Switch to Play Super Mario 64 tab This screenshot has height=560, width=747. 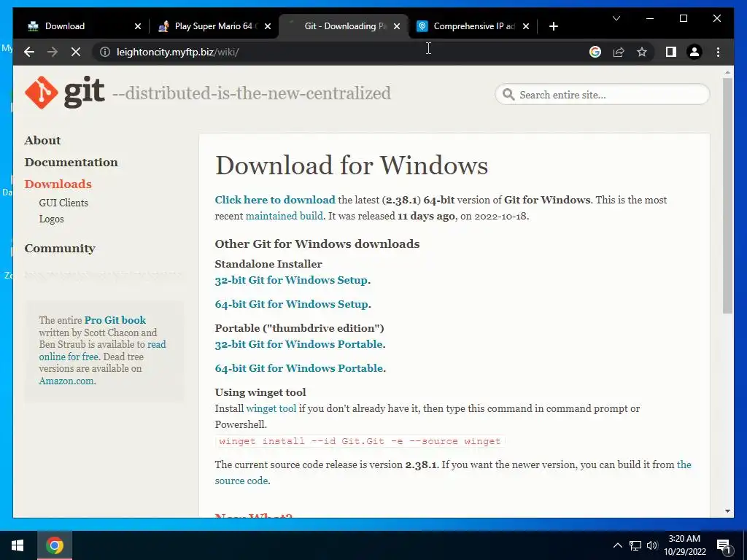(214, 26)
